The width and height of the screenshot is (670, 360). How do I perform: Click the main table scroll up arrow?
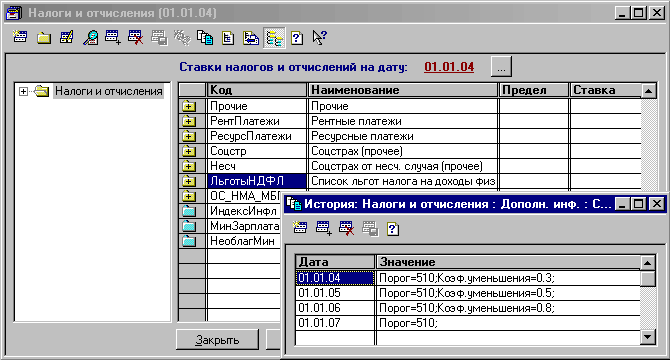pos(649,91)
